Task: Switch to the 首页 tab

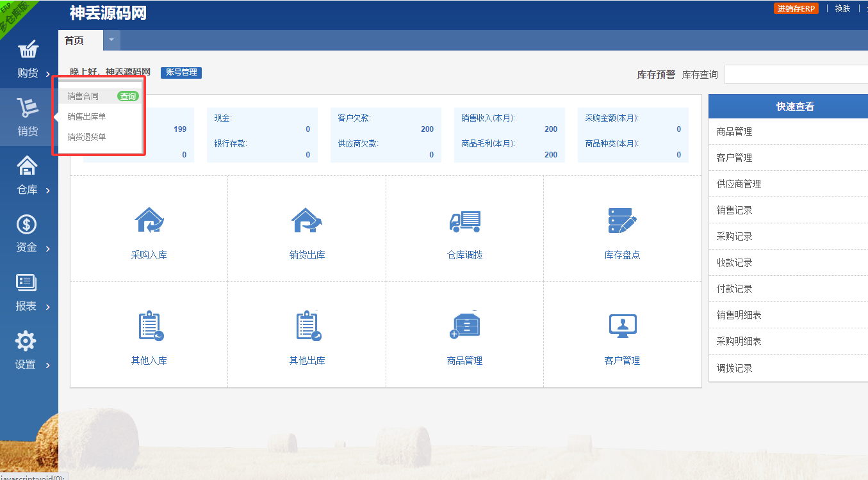Action: [74, 40]
